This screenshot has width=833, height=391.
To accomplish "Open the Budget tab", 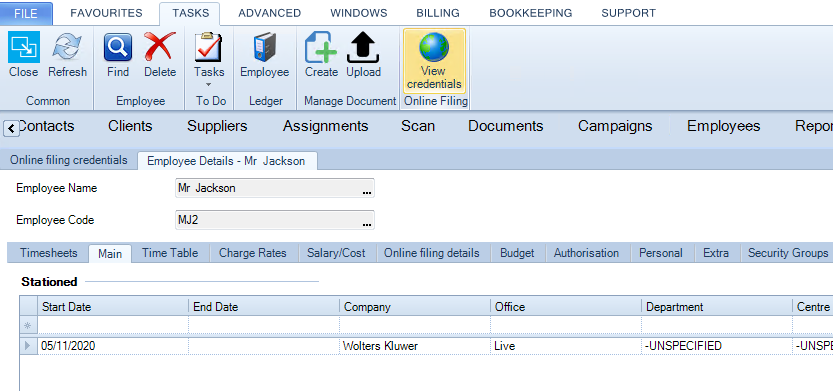I will coord(517,253).
